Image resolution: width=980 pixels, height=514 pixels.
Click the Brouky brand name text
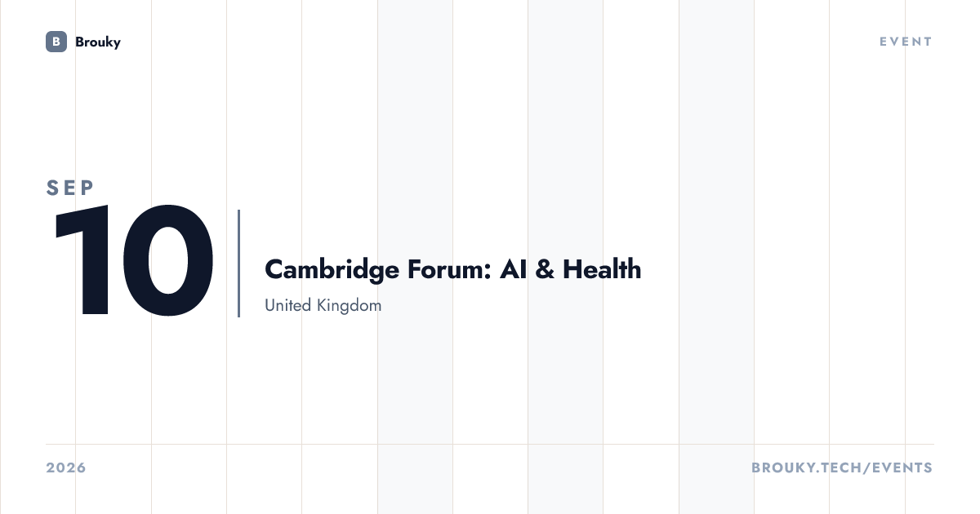98,42
